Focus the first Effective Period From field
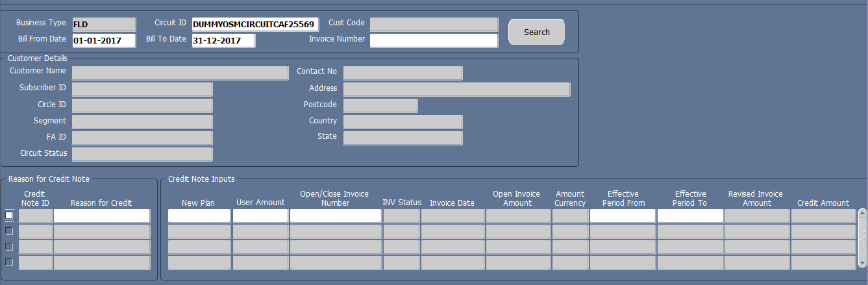Screen dimensions: 868x285 click(623, 216)
